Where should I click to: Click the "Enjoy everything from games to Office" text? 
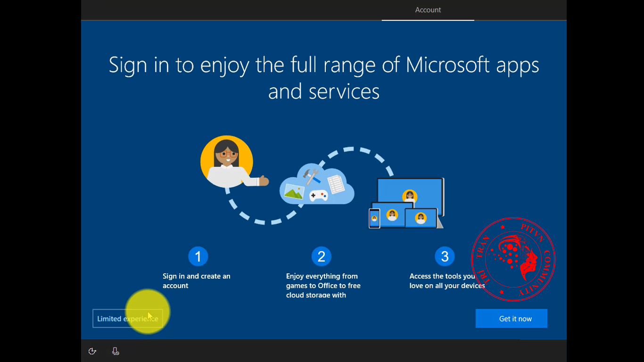click(x=323, y=286)
